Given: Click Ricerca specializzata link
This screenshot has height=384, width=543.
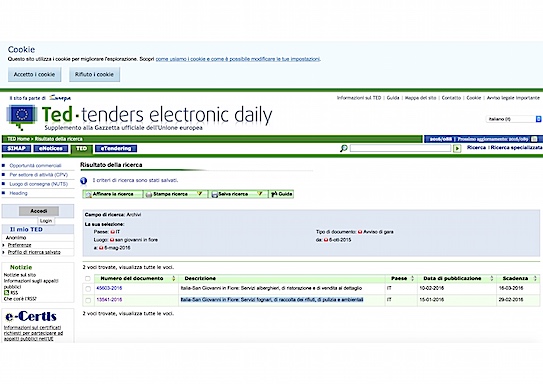Looking at the screenshot, I should pos(516,148).
